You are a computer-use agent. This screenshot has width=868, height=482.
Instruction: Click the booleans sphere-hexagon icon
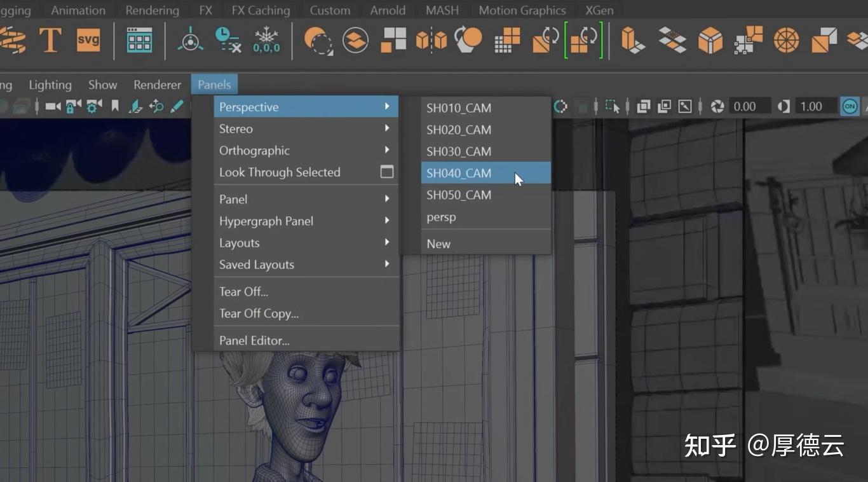point(468,40)
